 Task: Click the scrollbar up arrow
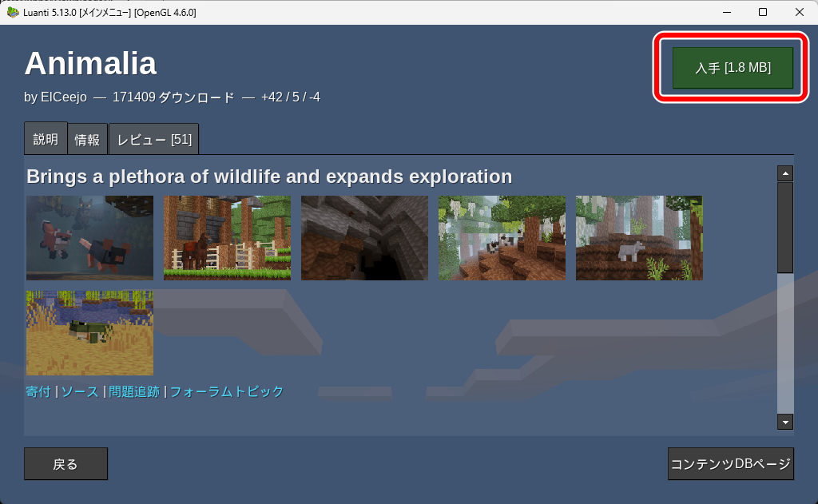coord(785,173)
